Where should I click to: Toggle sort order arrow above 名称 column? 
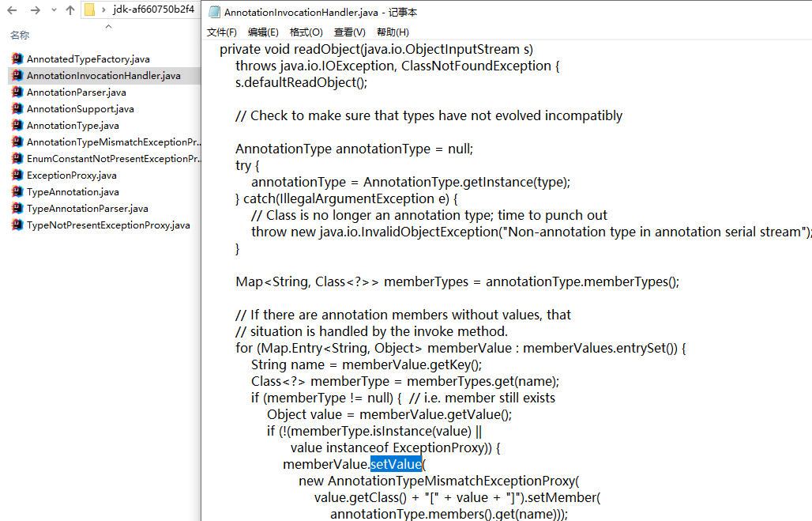(x=108, y=26)
